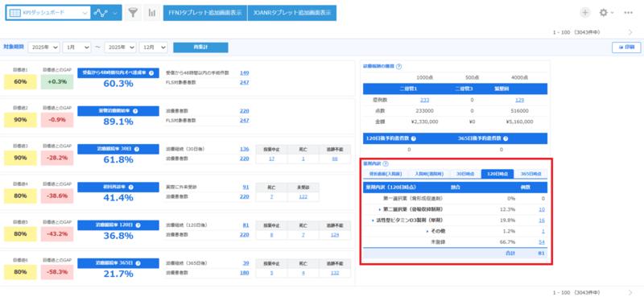Screen dimensions: 644x297
Task: Click the 再集計 button
Action: [x=200, y=47]
